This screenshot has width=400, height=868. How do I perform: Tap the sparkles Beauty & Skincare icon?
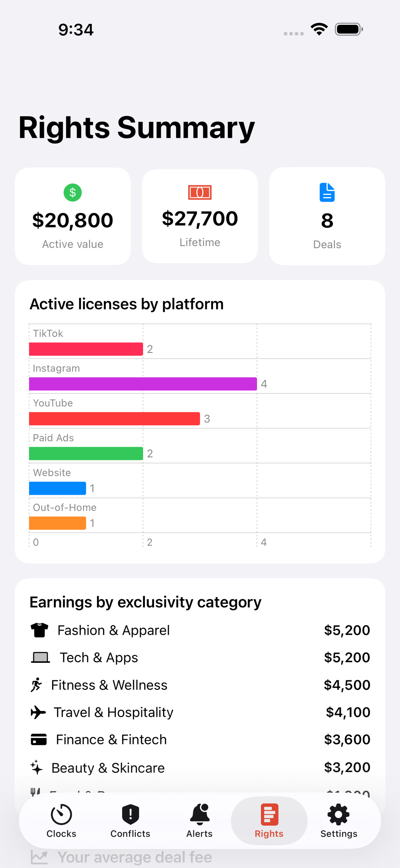coord(36,767)
